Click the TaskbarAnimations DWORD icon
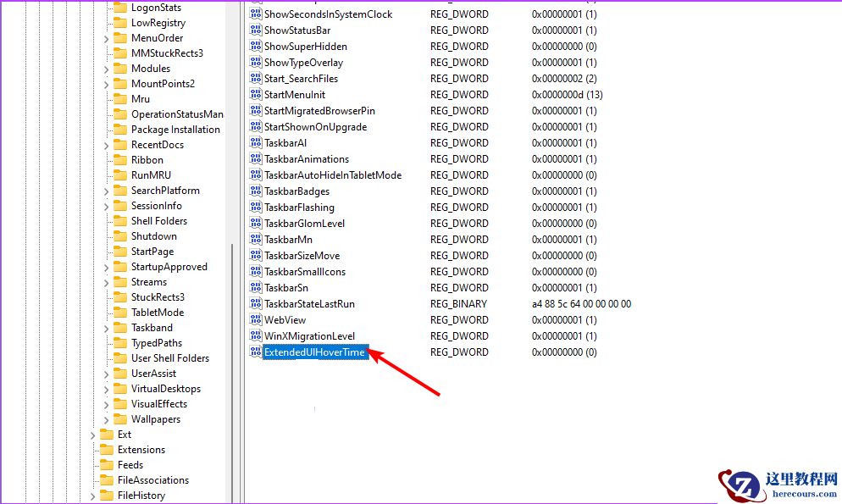842x504 pixels. coord(256,159)
